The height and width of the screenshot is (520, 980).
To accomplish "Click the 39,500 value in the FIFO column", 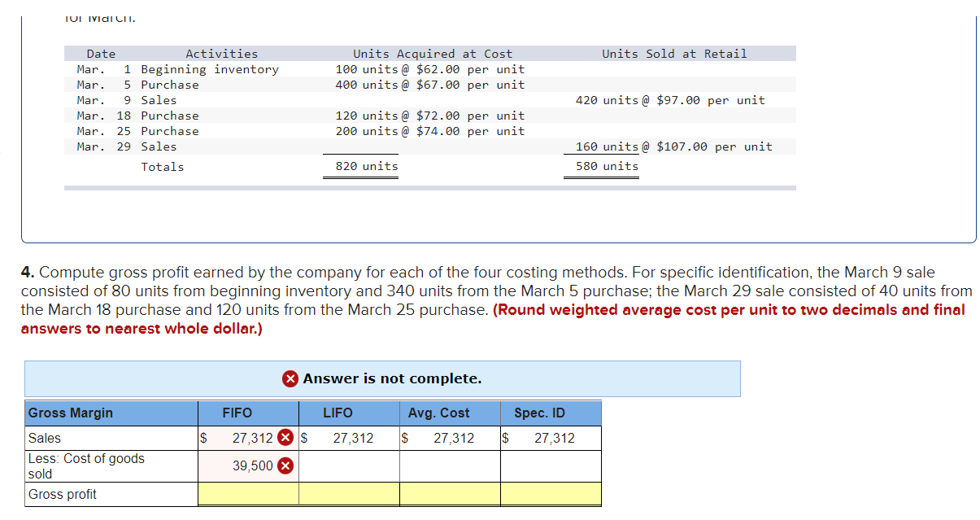I will tap(252, 465).
